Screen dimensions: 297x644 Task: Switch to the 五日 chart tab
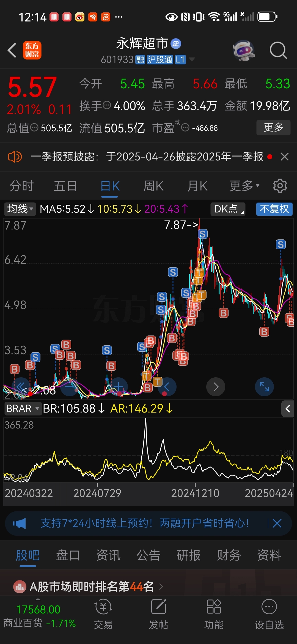(x=65, y=186)
